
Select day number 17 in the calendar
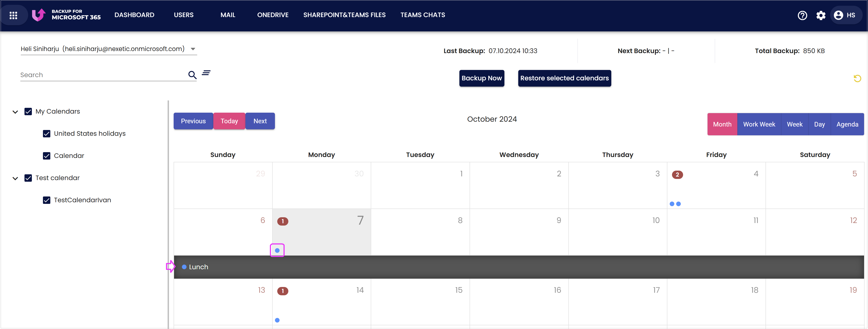click(x=656, y=290)
